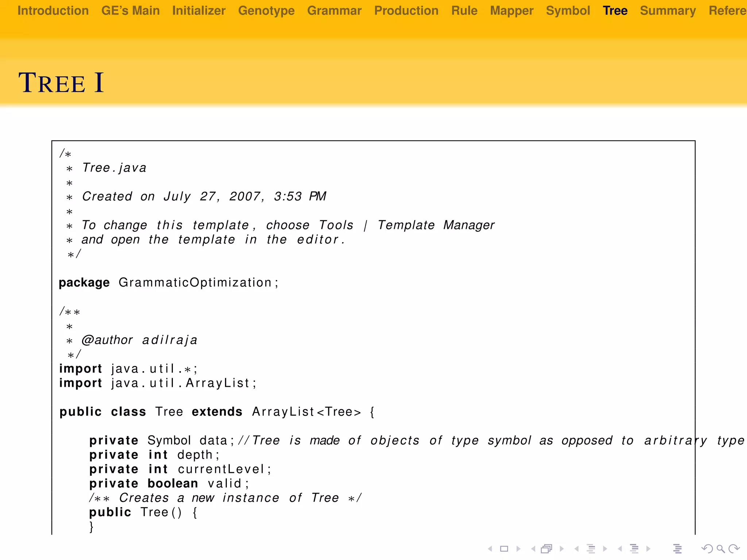Screen dimensions: 747x560
Task: Click the go forward curved arrow
Action: (734, 549)
